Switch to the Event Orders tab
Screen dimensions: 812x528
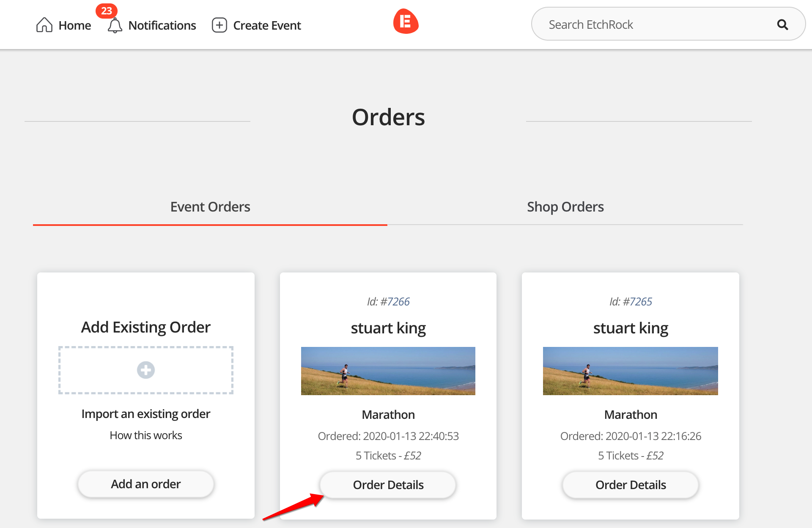(x=210, y=207)
